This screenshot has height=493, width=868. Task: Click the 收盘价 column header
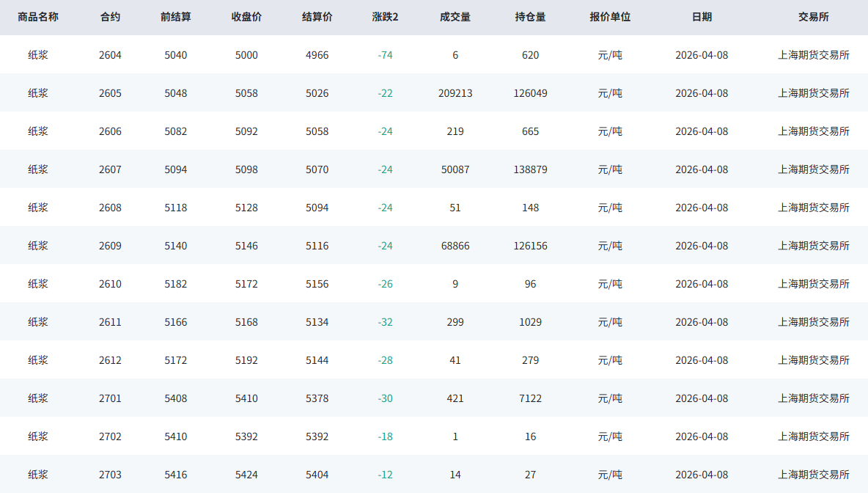click(246, 17)
